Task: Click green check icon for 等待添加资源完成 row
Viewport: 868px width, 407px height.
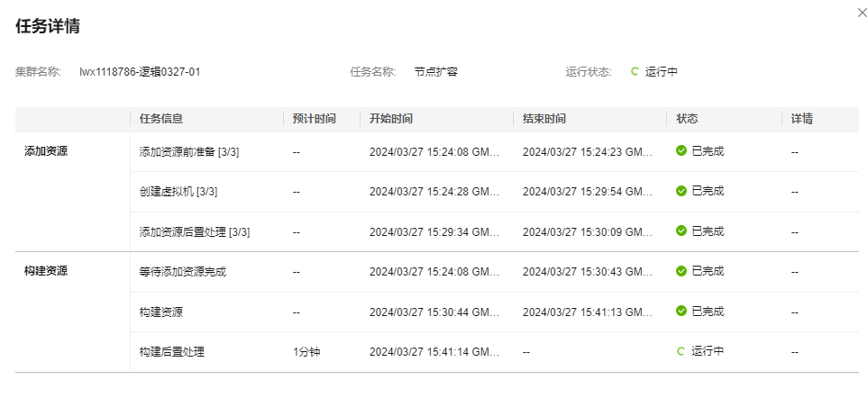Action: [x=681, y=271]
